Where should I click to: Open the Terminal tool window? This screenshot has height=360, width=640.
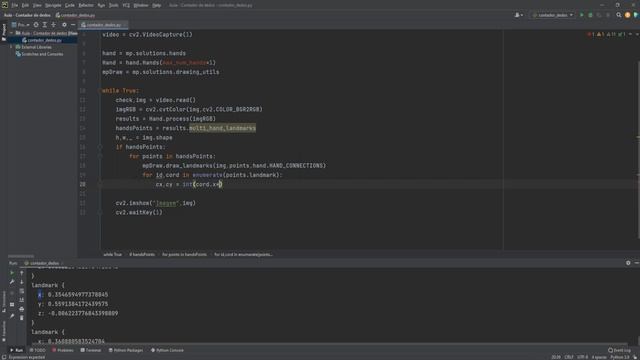point(91,350)
